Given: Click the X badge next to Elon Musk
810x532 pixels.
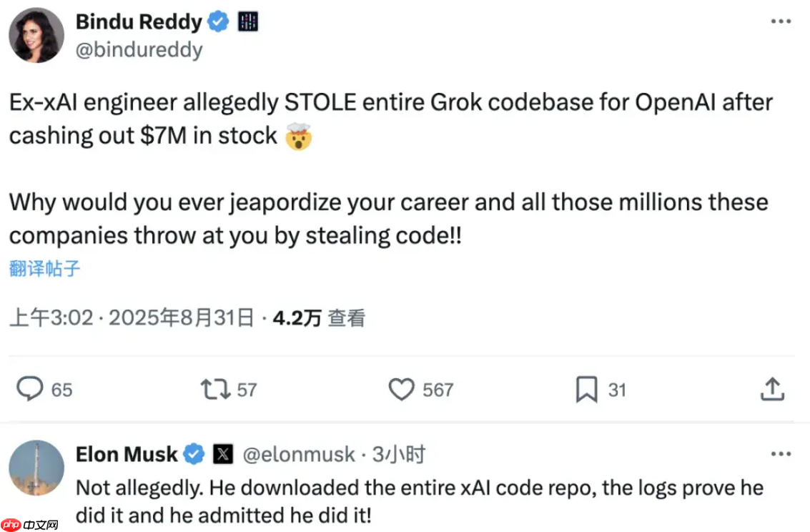Looking at the screenshot, I should [x=223, y=453].
